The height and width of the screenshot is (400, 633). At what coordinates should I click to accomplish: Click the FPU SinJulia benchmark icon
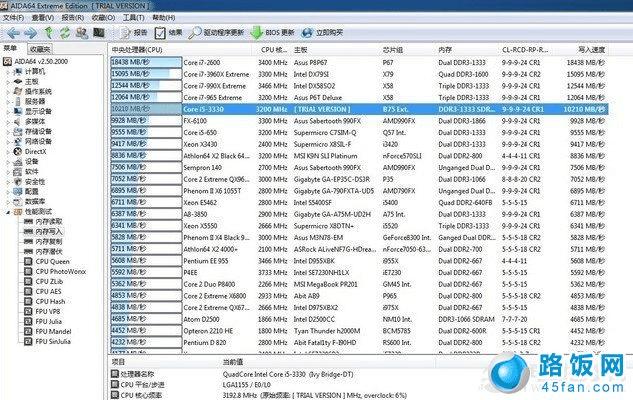(28, 341)
